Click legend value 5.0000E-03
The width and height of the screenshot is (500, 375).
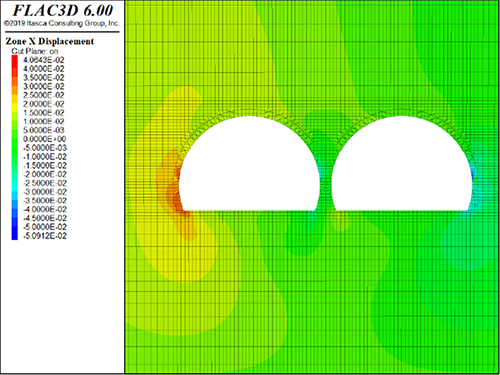click(x=44, y=130)
